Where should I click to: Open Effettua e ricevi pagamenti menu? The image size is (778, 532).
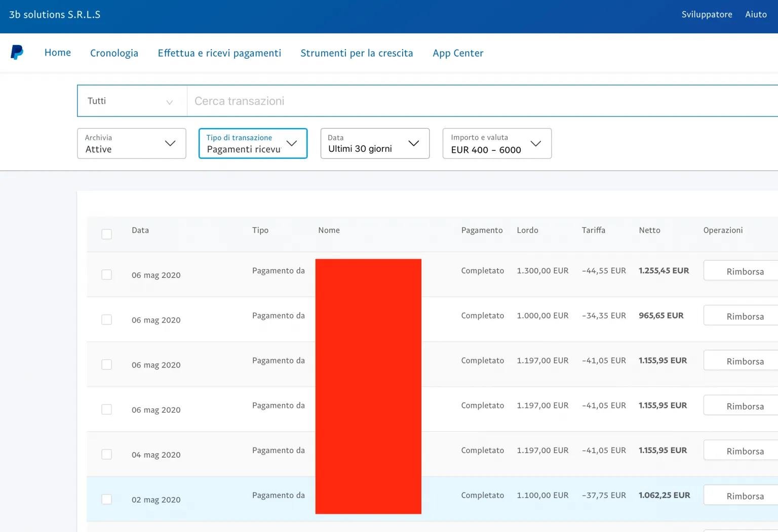[219, 53]
